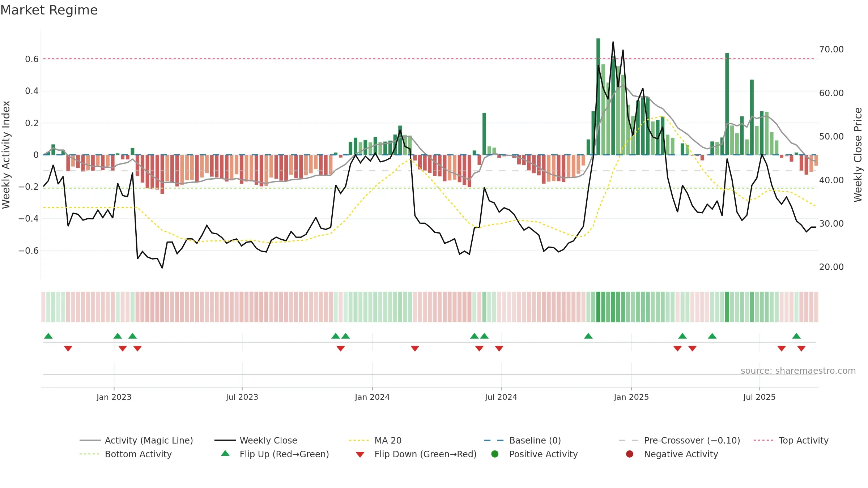Click the Activity (Magic Line) legend entry
This screenshot has height=488, width=868.
pyautogui.click(x=136, y=440)
